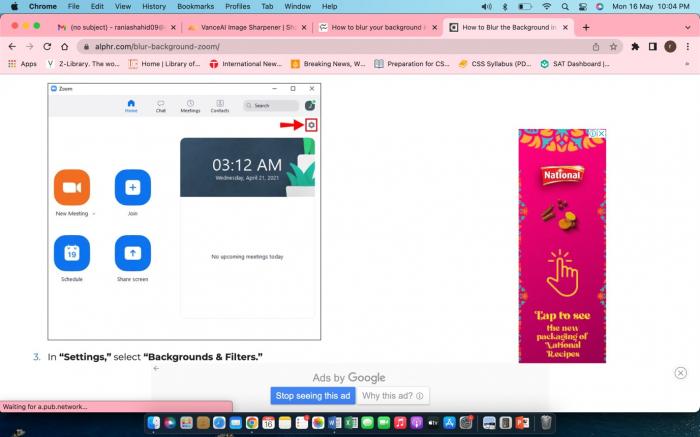Open App Store from the Dock

(449, 422)
